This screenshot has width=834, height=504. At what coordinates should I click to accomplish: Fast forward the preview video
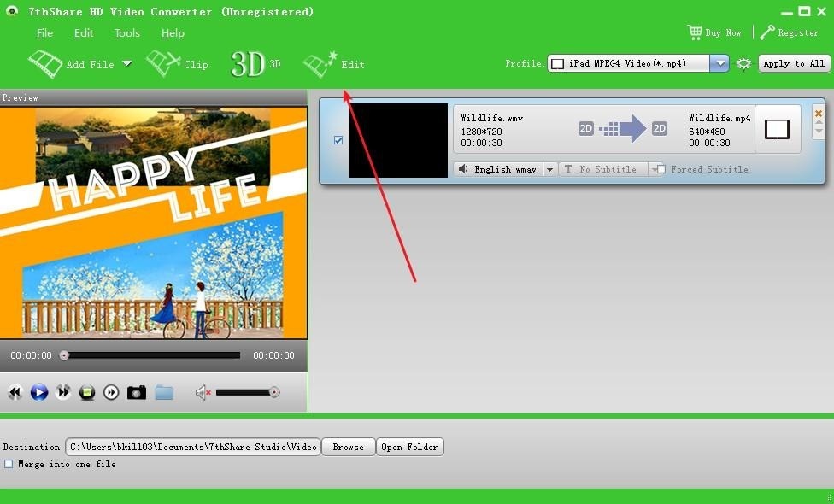(x=63, y=392)
